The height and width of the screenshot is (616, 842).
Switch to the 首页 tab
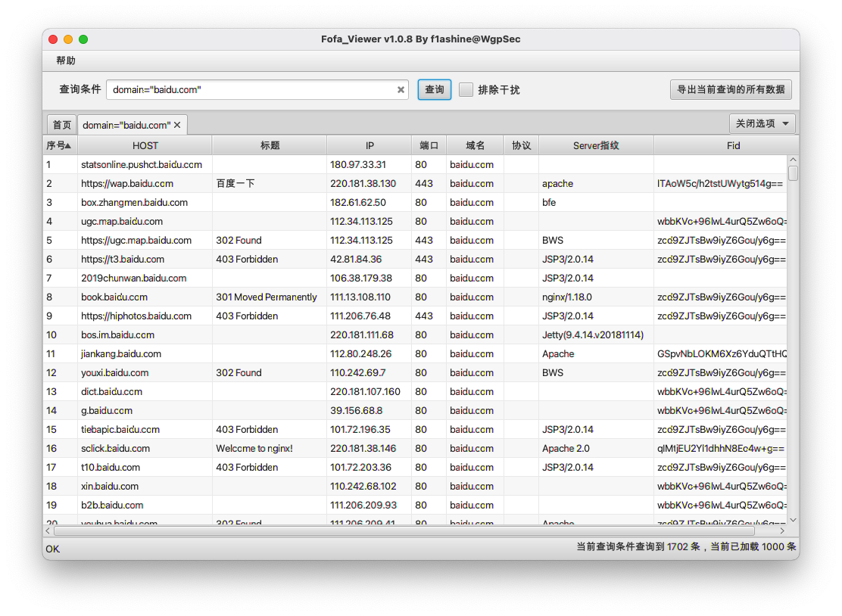coord(62,125)
